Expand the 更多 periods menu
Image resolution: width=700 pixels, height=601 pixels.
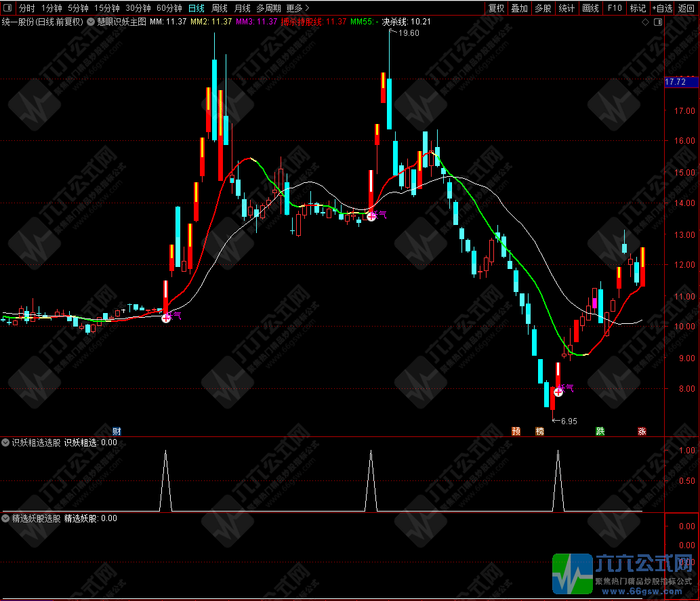[297, 8]
